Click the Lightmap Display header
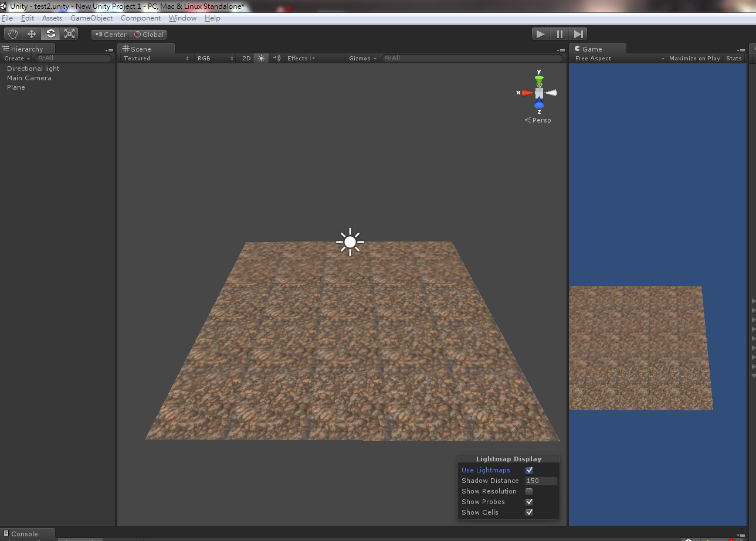 509,459
